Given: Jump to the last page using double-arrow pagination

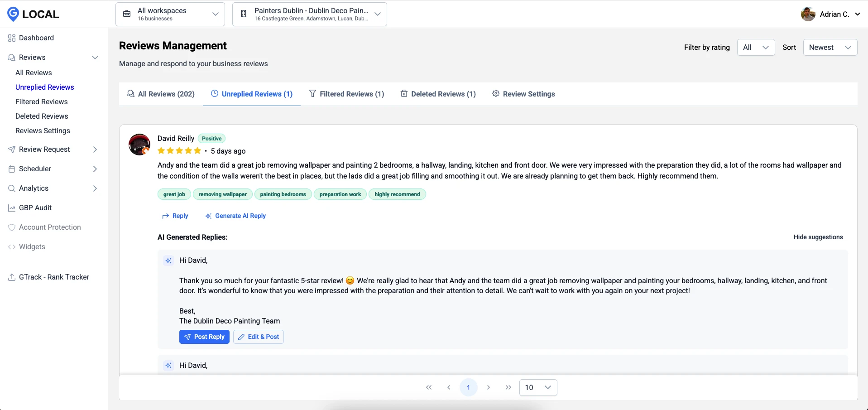Looking at the screenshot, I should (508, 387).
